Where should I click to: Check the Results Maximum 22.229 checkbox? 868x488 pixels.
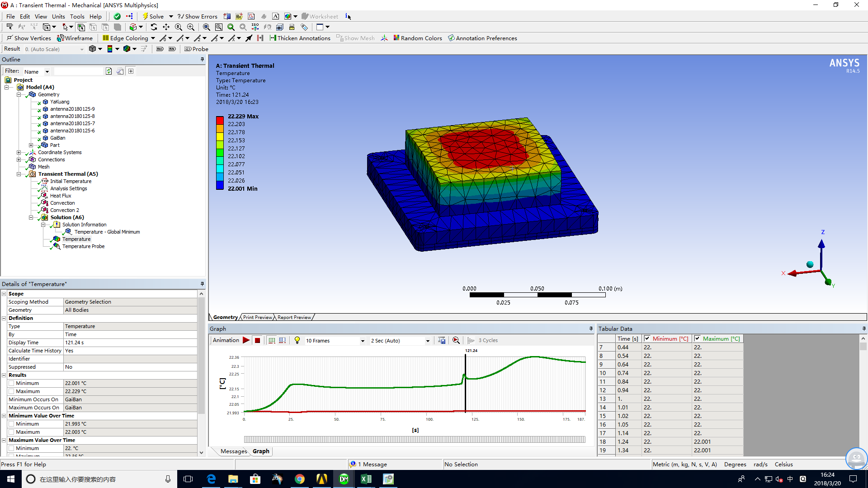11,391
